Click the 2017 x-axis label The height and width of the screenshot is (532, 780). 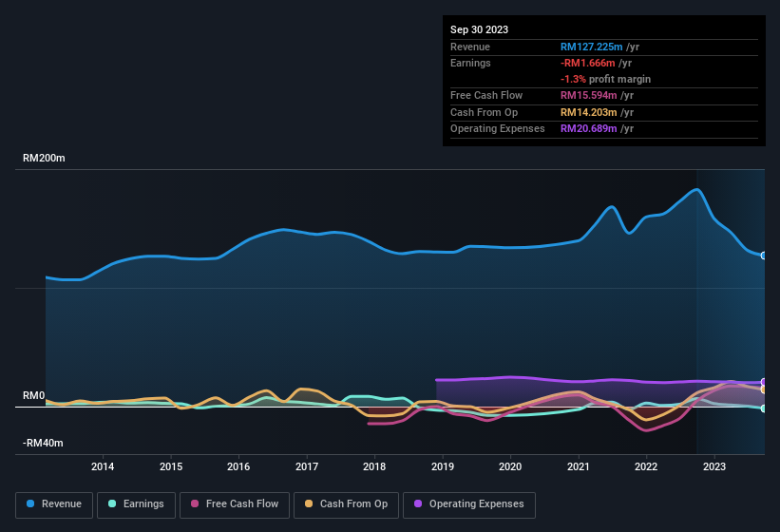click(307, 466)
